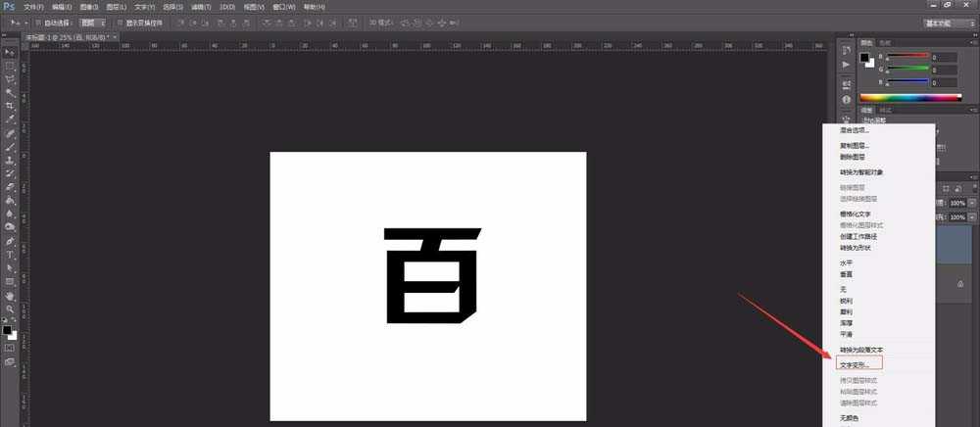Choose 文字变形... from the context menu
This screenshot has width=980, height=427.
pos(854,364)
